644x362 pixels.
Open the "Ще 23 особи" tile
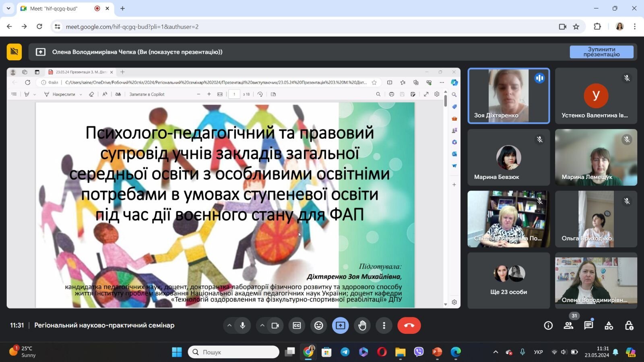click(508, 280)
